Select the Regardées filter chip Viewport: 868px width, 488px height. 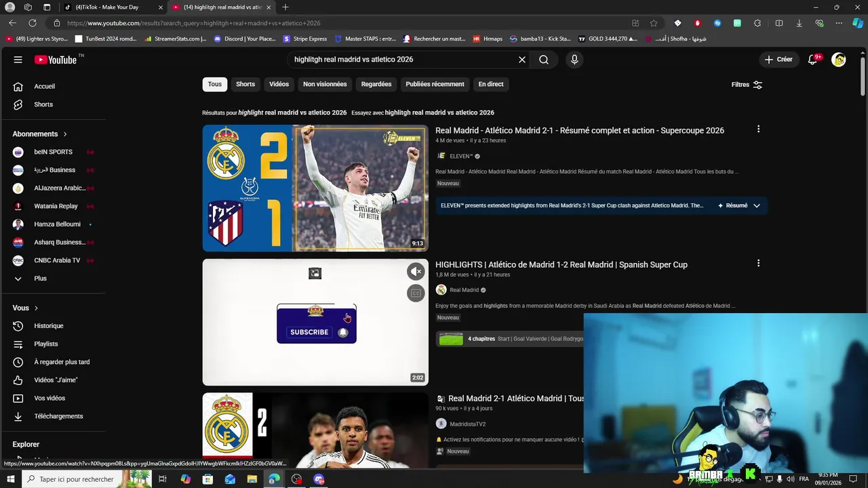point(376,84)
